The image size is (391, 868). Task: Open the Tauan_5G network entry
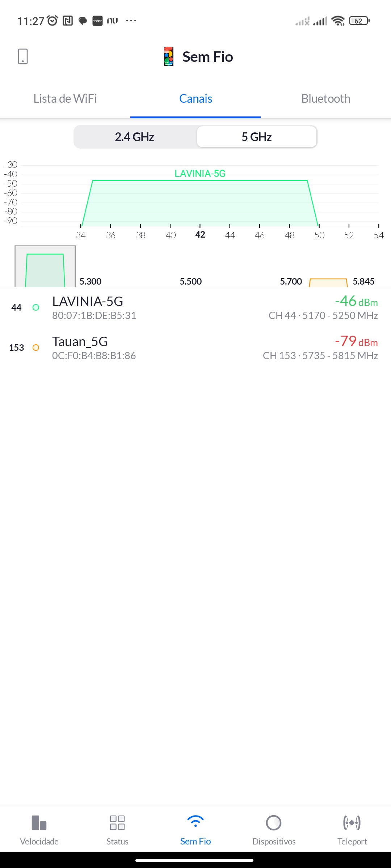(195, 348)
